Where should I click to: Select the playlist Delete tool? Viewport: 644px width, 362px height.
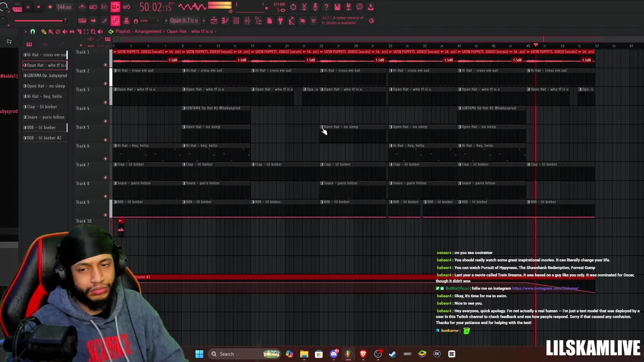coord(57,32)
